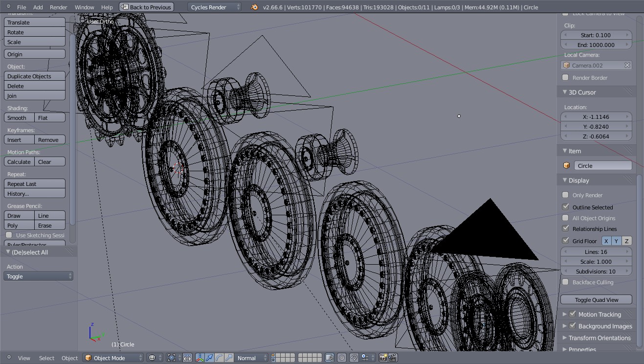Click the Back to Previous button
644x364 pixels.
pyautogui.click(x=146, y=7)
